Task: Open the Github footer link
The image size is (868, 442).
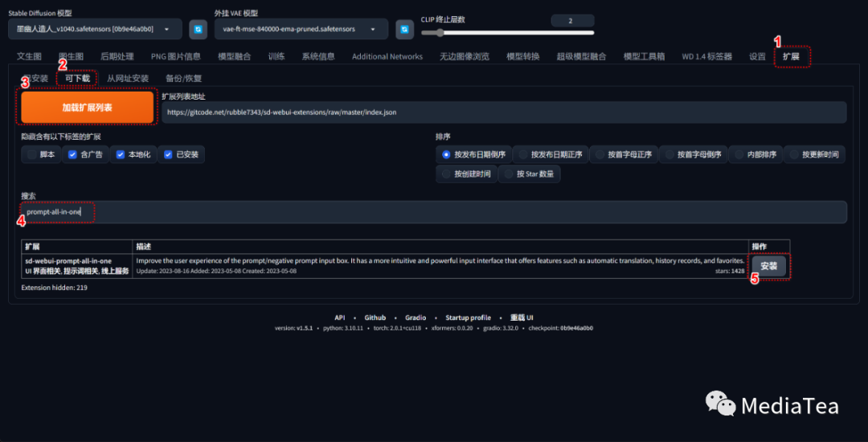Action: pos(375,317)
